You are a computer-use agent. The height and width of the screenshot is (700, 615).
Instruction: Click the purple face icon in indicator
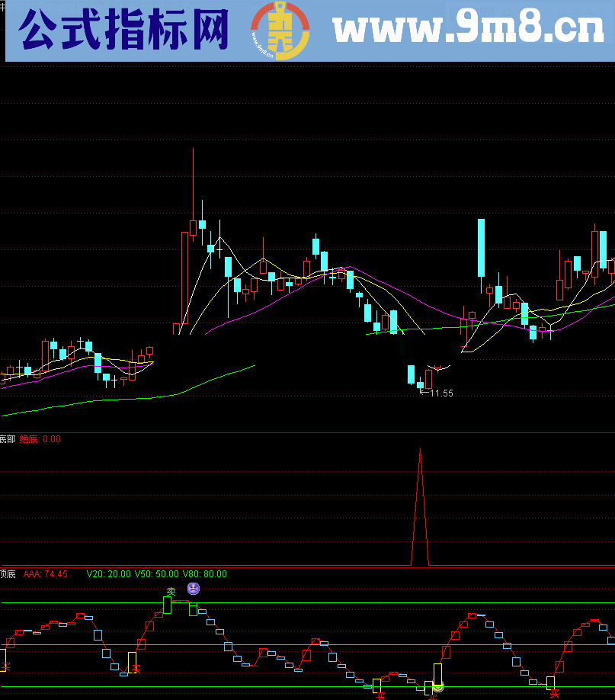pos(194,589)
